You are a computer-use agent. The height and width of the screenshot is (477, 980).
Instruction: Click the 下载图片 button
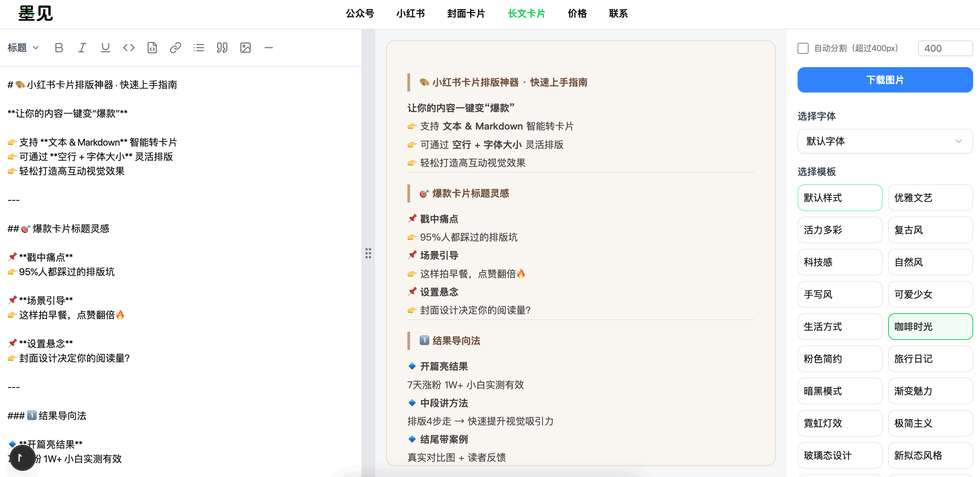(885, 80)
